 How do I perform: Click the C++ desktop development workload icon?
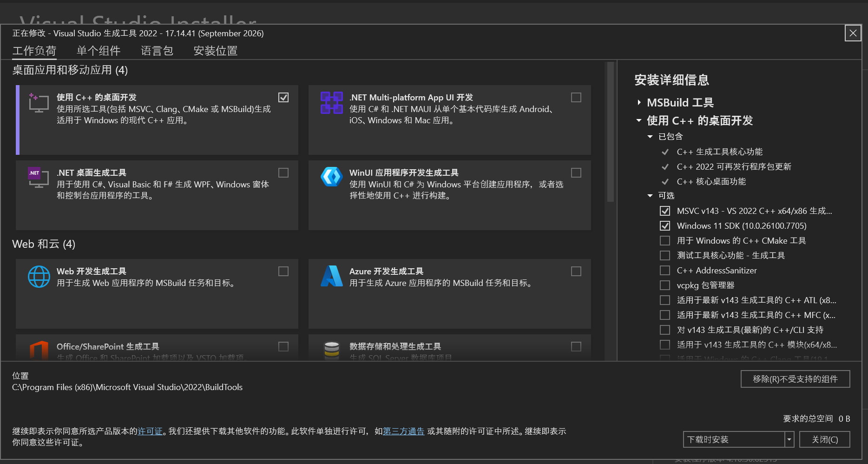pyautogui.click(x=39, y=103)
